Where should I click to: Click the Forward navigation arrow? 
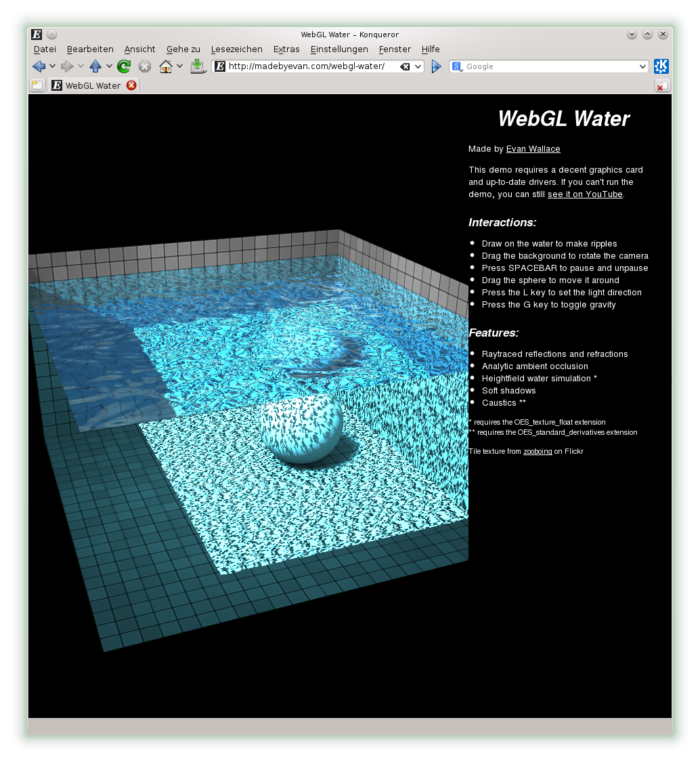click(x=67, y=66)
